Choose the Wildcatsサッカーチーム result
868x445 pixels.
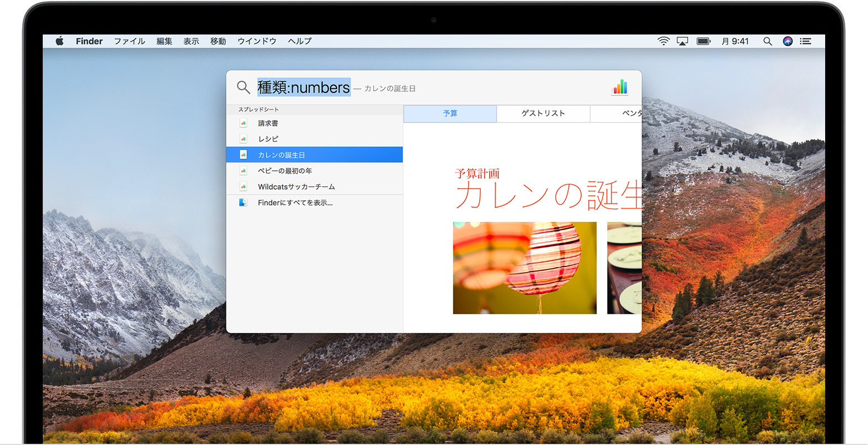pyautogui.click(x=314, y=187)
